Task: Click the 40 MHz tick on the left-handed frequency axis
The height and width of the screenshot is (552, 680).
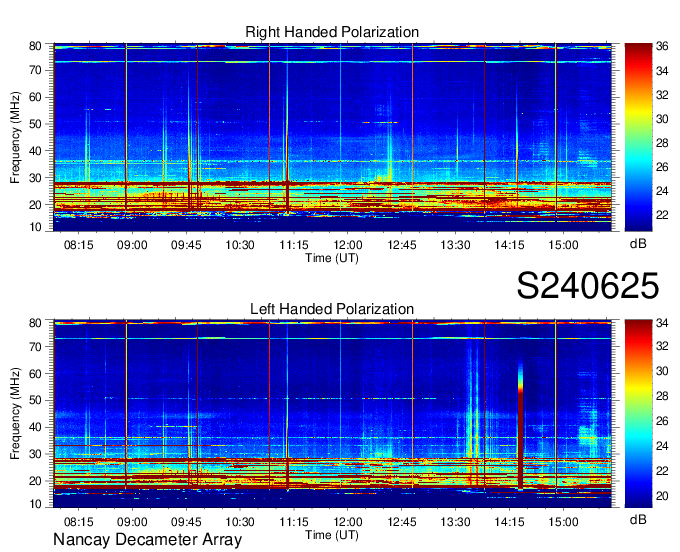Action: 35,427
